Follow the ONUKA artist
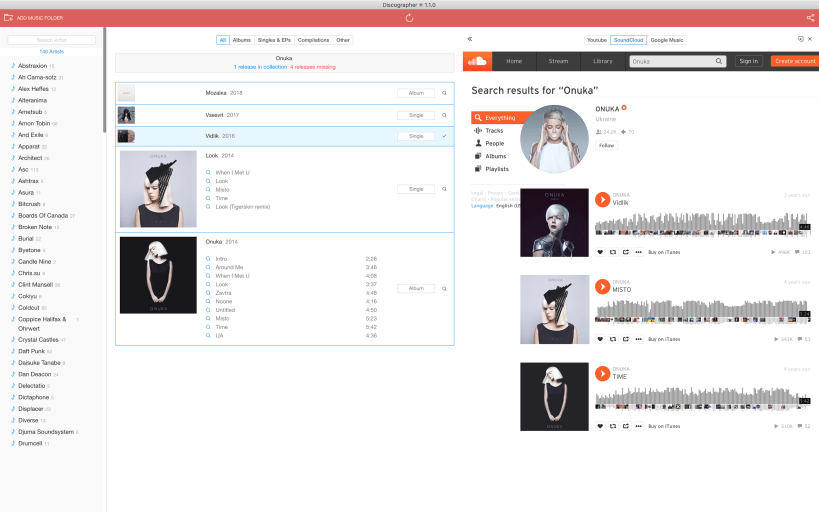 point(606,146)
